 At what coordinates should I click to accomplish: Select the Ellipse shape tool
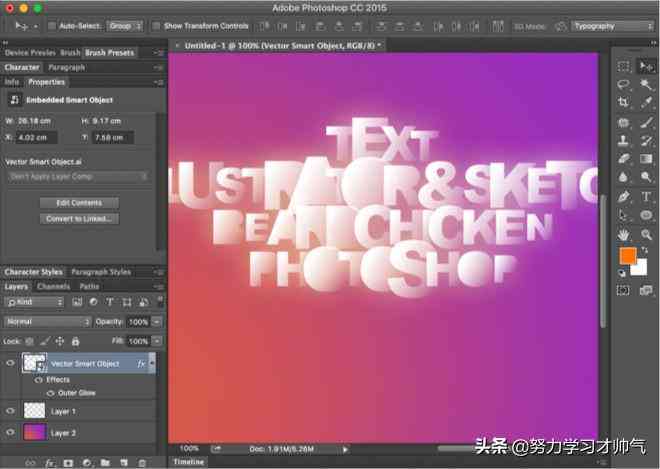646,215
